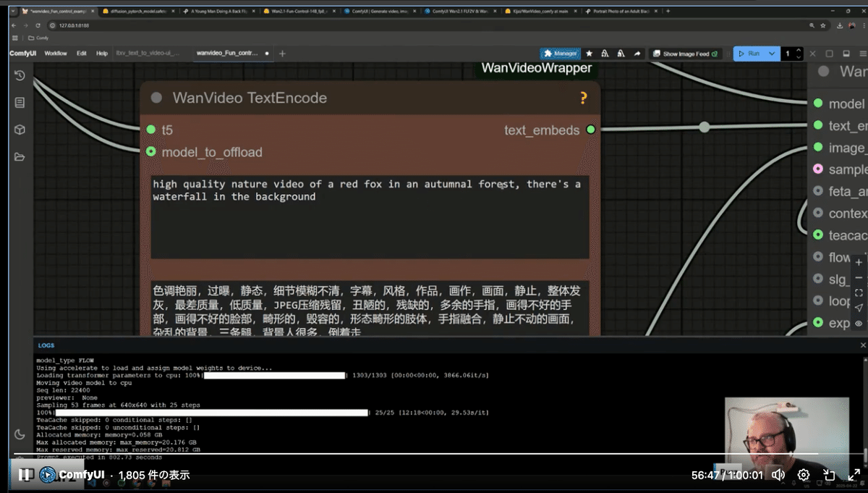Click the first model-unload icon after star
The height and width of the screenshot is (493, 868).
(x=605, y=54)
